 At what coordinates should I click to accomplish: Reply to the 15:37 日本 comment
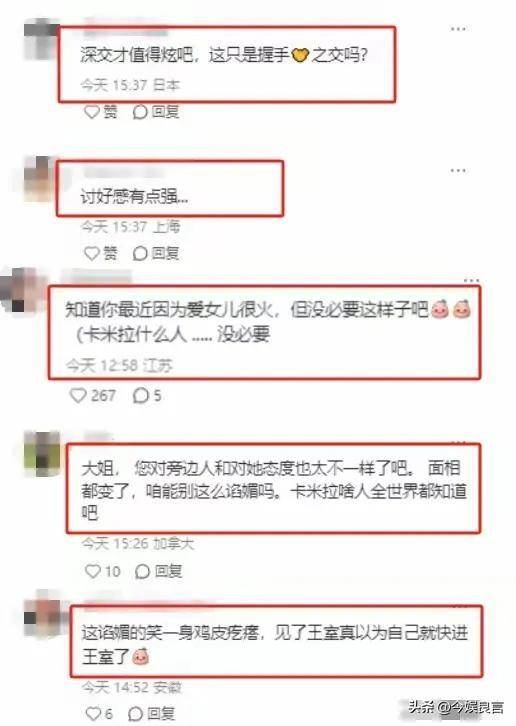(x=156, y=112)
